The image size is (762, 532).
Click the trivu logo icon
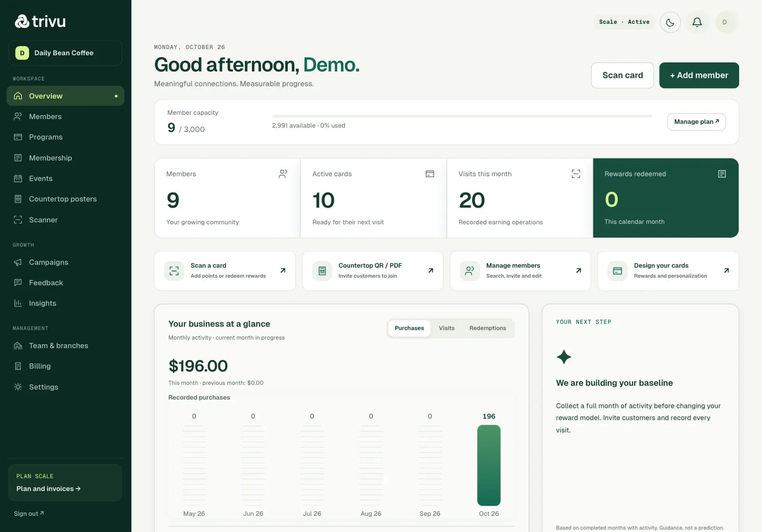pos(22,21)
